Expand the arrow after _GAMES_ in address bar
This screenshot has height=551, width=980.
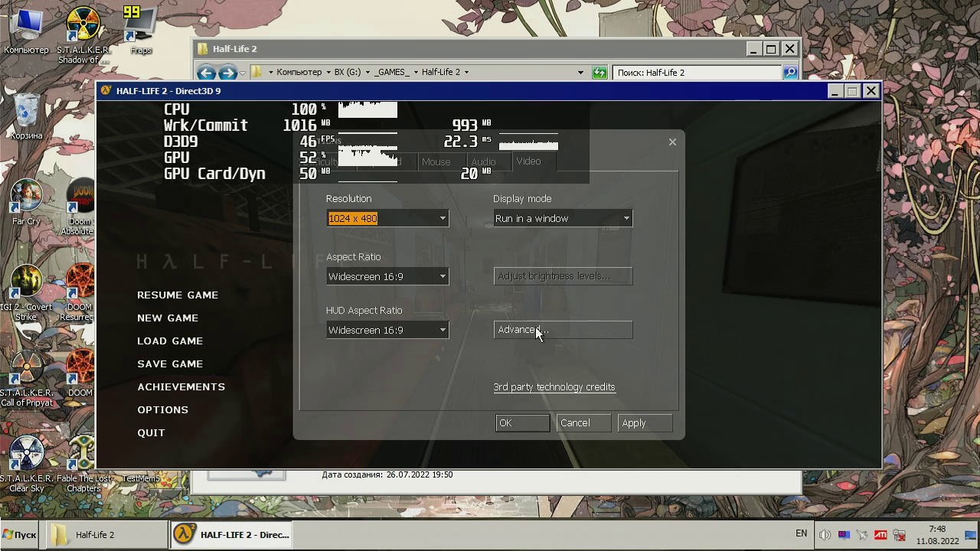click(x=416, y=72)
